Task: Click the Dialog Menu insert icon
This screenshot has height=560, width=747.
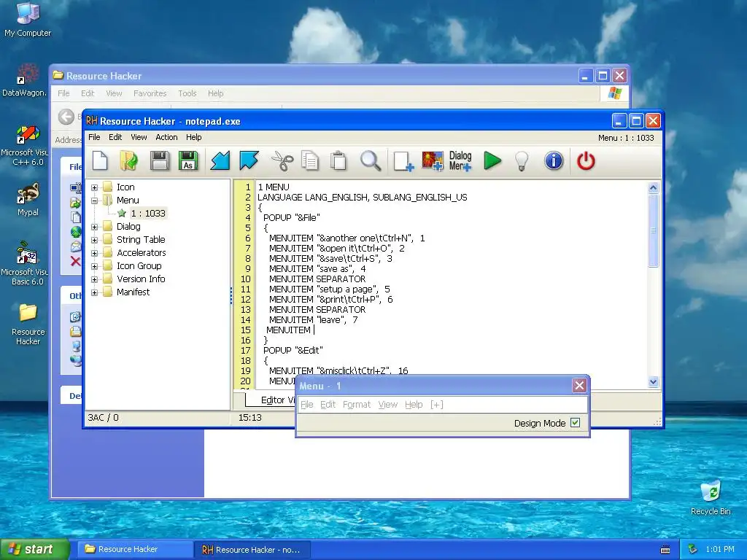Action: tap(460, 161)
